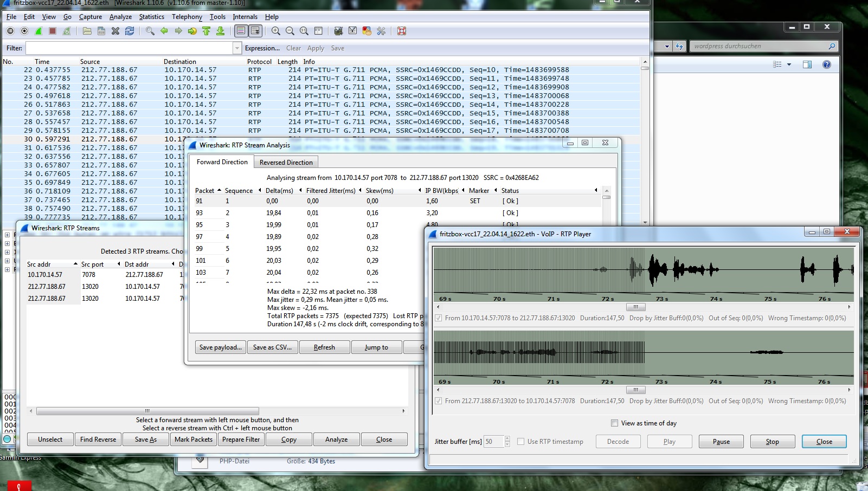Open the Capture menu
Viewport: 868px width, 491px height.
91,17
